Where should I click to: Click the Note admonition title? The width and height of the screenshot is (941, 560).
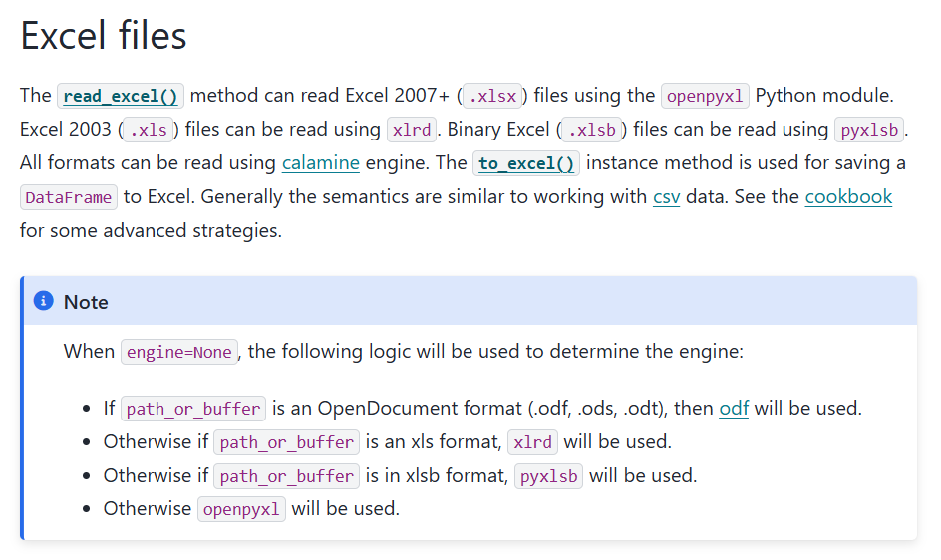pyautogui.click(x=86, y=302)
